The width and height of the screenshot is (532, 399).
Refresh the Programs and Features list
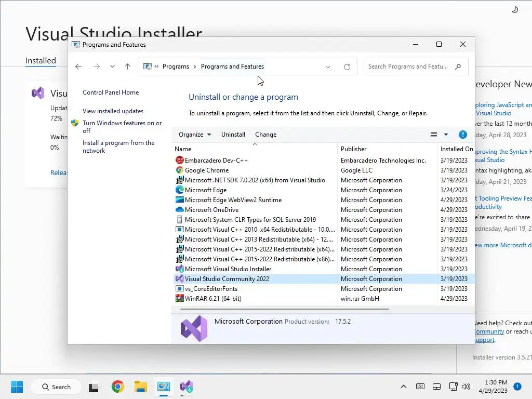[347, 67]
